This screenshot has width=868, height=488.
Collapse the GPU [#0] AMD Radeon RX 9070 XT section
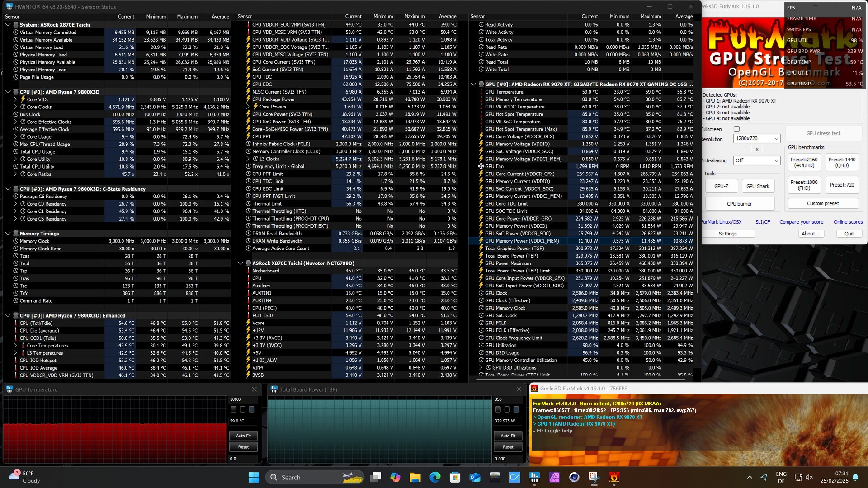tap(473, 84)
